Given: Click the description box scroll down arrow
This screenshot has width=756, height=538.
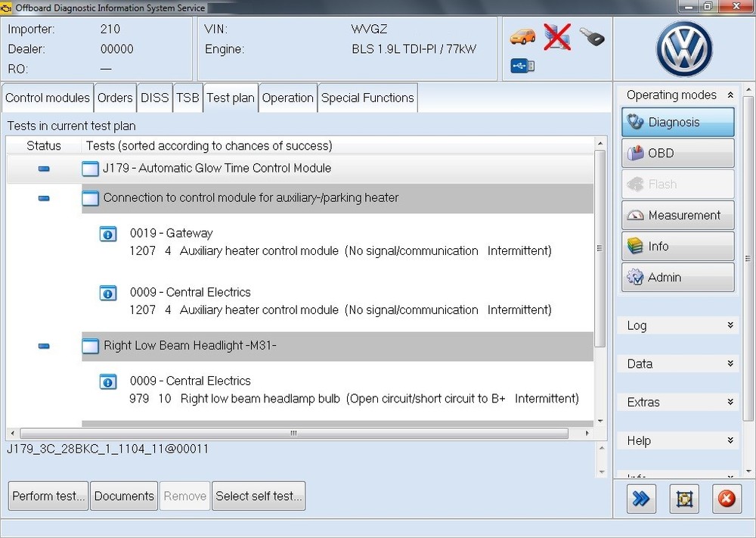Looking at the screenshot, I should coord(601,472).
